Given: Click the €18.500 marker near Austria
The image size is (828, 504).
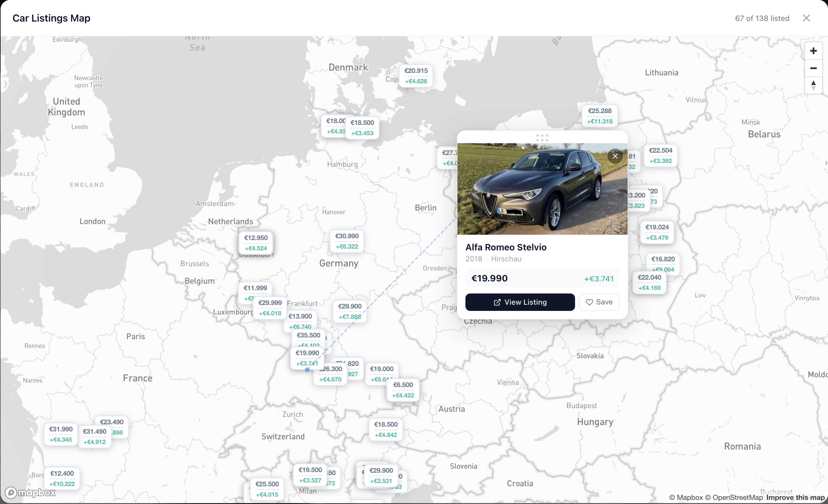Looking at the screenshot, I should 386,429.
